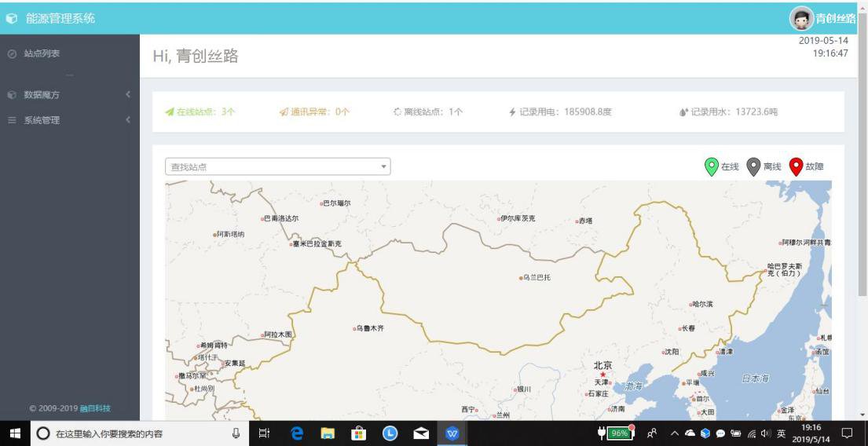Click the red 故障 map pin legend icon
Image resolution: width=868 pixels, height=446 pixels.
click(795, 166)
